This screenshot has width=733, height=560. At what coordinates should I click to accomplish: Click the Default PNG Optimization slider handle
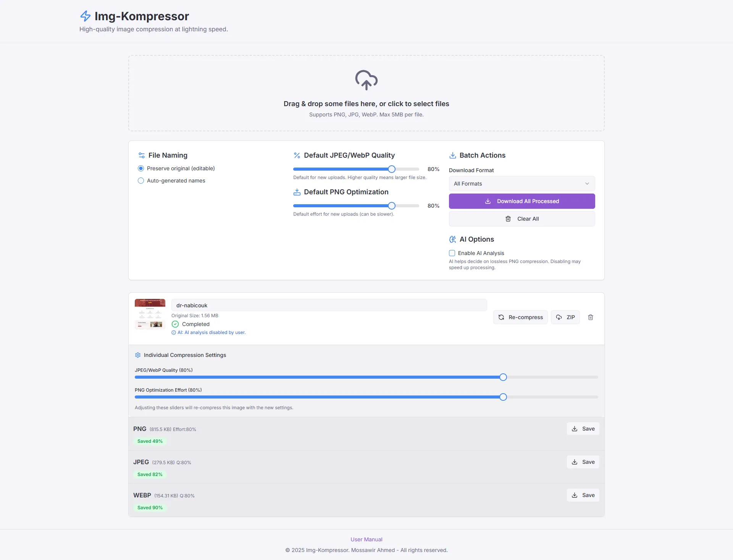click(391, 206)
